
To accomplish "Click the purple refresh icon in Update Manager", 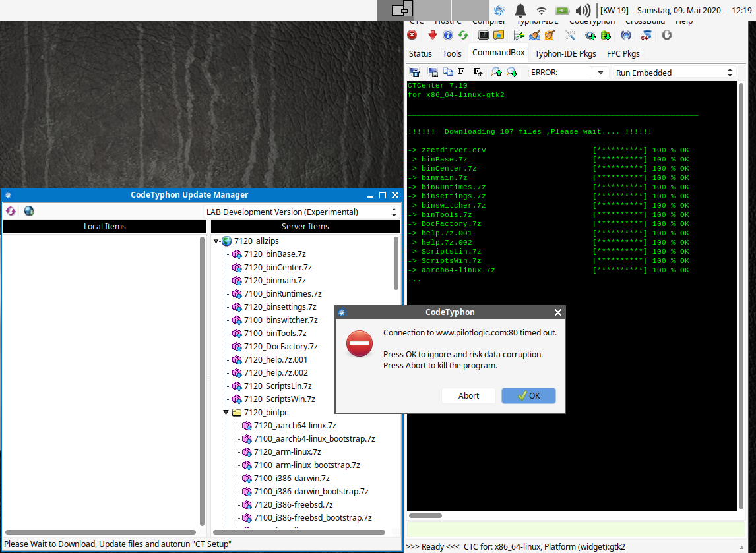I will pyautogui.click(x=11, y=211).
